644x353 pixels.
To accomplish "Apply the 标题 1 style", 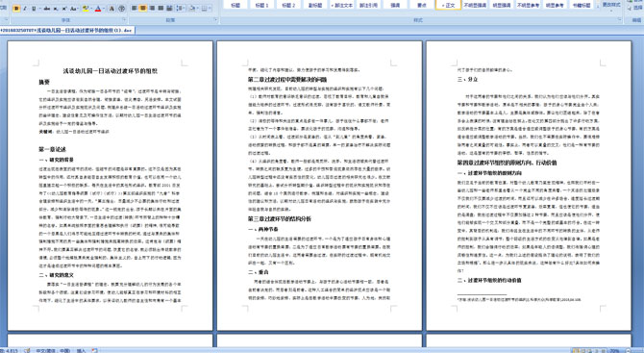I will (x=261, y=5).
